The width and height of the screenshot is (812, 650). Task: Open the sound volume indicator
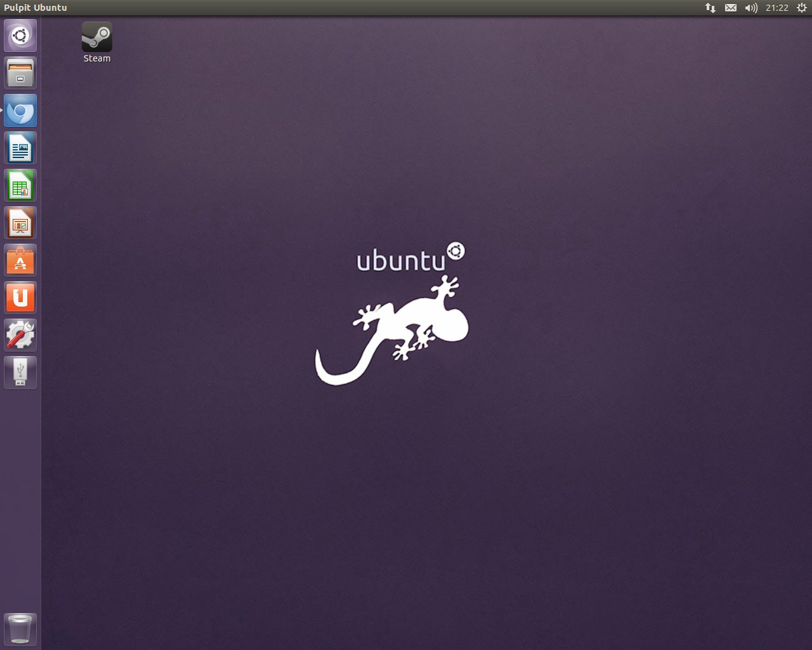(751, 8)
